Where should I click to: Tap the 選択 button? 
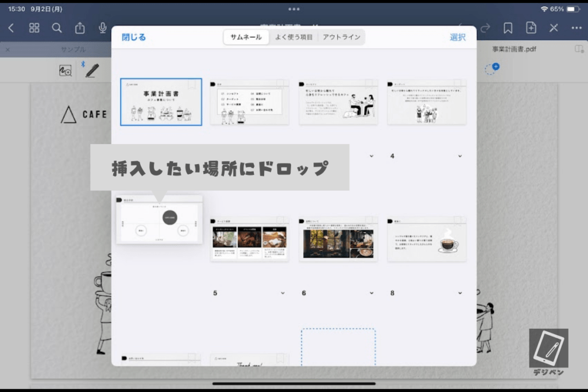pos(458,37)
